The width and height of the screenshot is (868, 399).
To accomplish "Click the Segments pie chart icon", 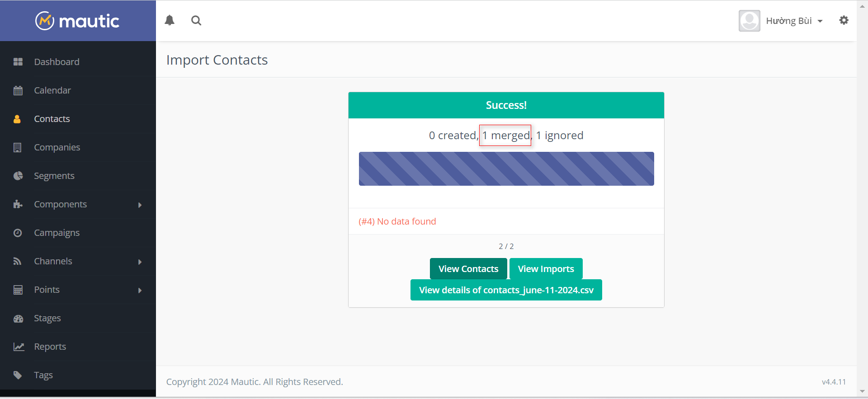I will coord(18,176).
